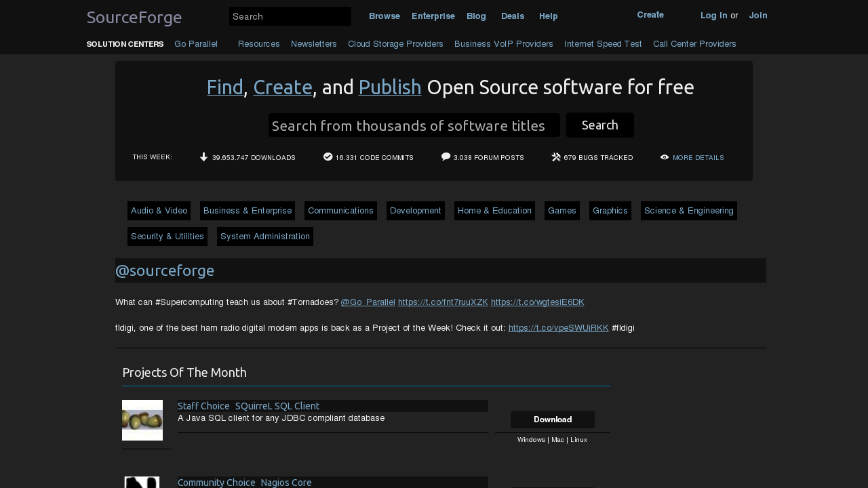Click the '39.653.747 DOWNLOADS' statistic text
The image size is (868, 488).
254,158
